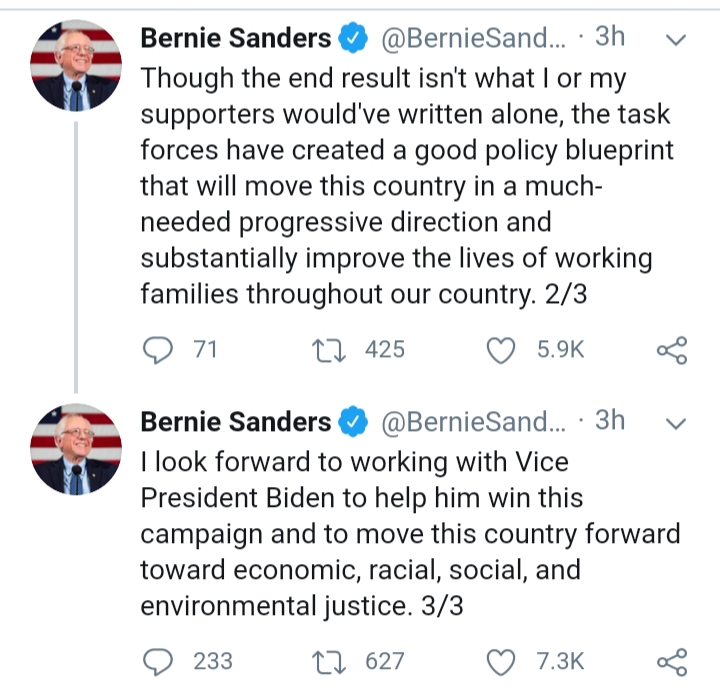The image size is (720, 695).
Task: Tap Bernie Sanders avatar on second tweet
Action: pyautogui.click(x=77, y=448)
